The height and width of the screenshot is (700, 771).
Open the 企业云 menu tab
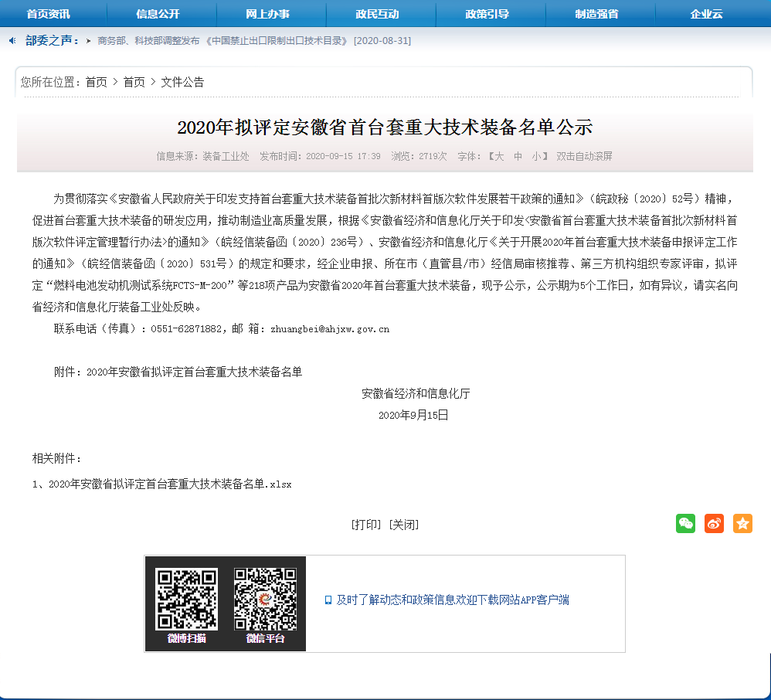(x=706, y=14)
